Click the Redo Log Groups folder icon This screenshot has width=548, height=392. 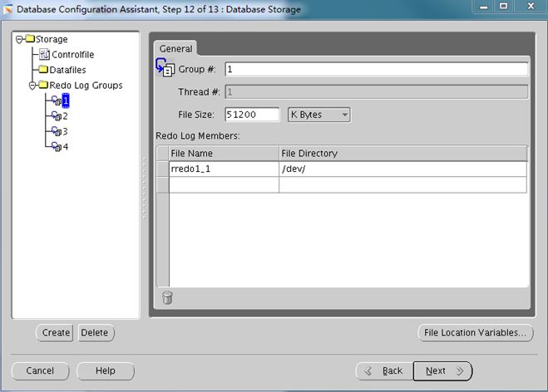(x=43, y=85)
